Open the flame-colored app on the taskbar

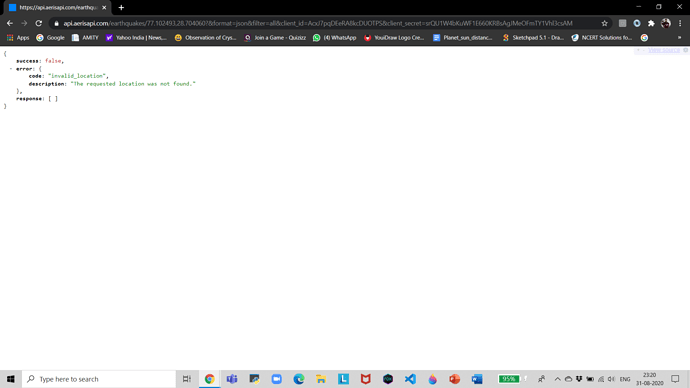(x=433, y=379)
